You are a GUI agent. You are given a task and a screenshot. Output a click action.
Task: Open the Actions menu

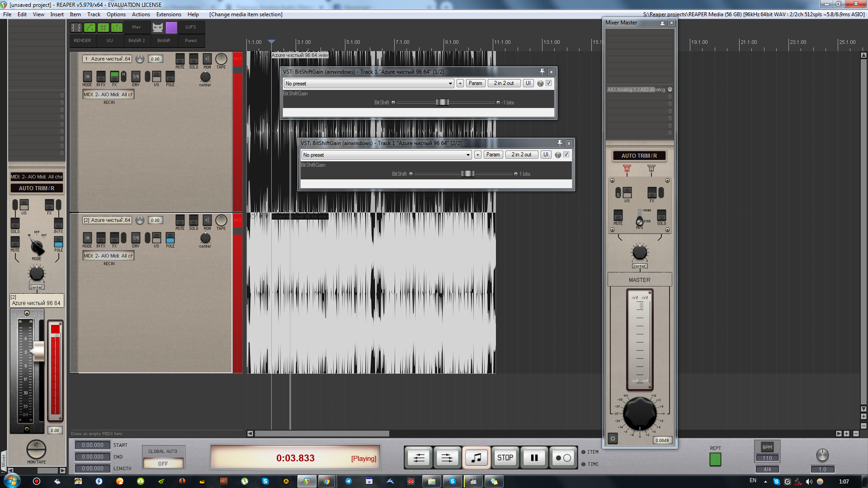point(141,14)
